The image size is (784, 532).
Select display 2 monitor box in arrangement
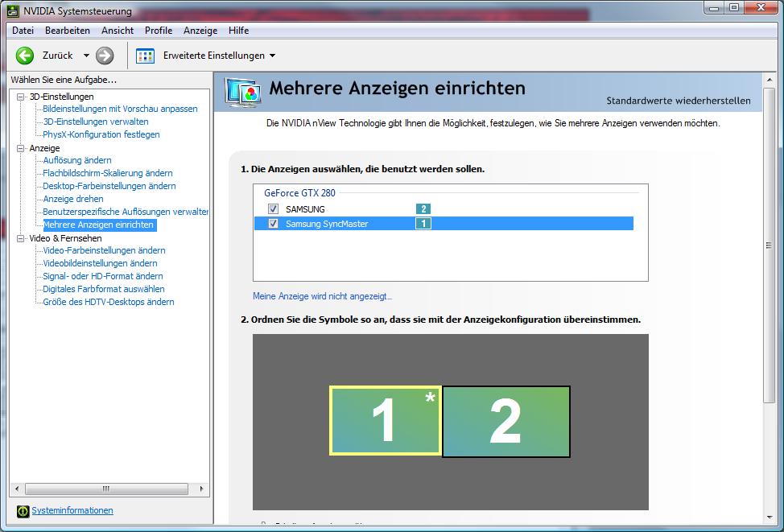506,422
